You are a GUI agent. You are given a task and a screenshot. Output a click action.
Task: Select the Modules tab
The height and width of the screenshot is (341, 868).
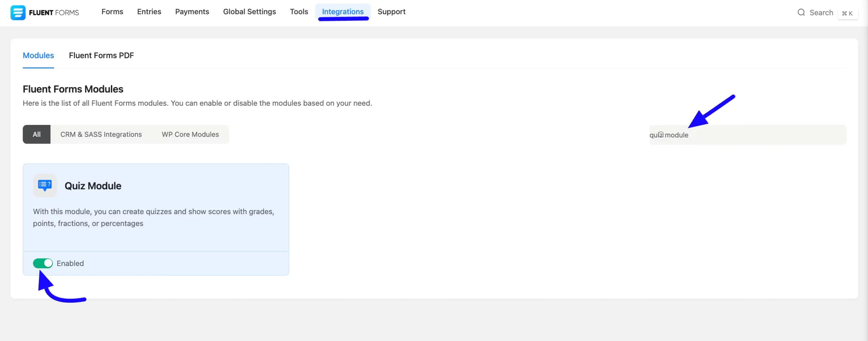pos(38,55)
